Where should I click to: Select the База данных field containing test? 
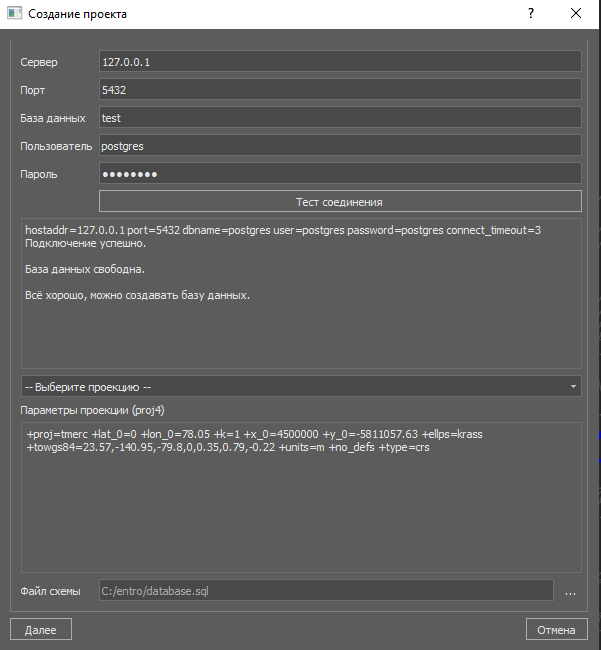pos(340,118)
